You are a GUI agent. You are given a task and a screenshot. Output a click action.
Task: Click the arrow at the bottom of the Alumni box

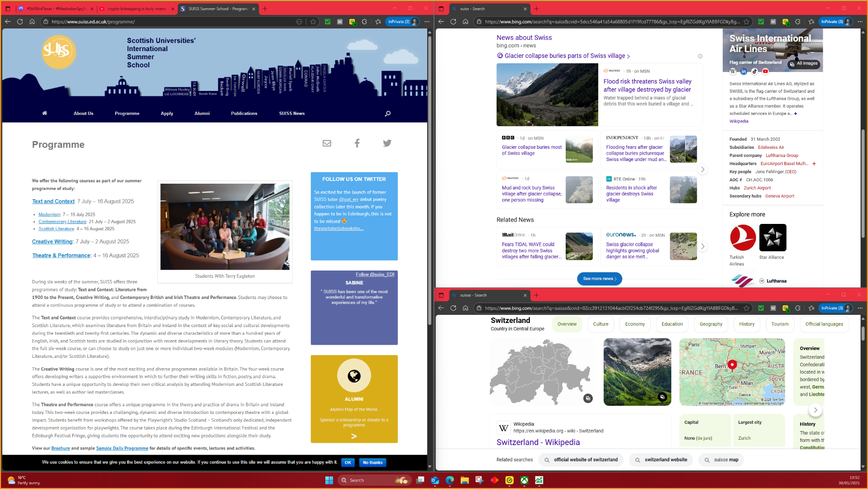pyautogui.click(x=354, y=436)
